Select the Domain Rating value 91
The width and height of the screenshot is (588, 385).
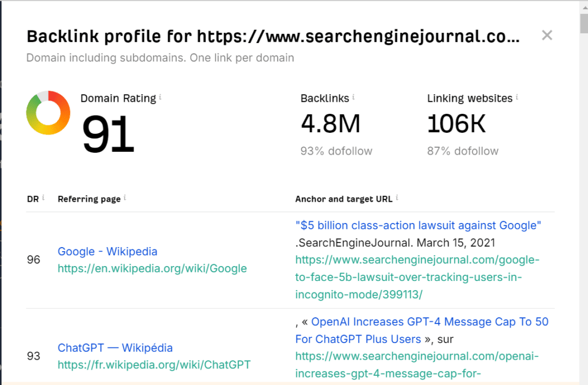(108, 134)
